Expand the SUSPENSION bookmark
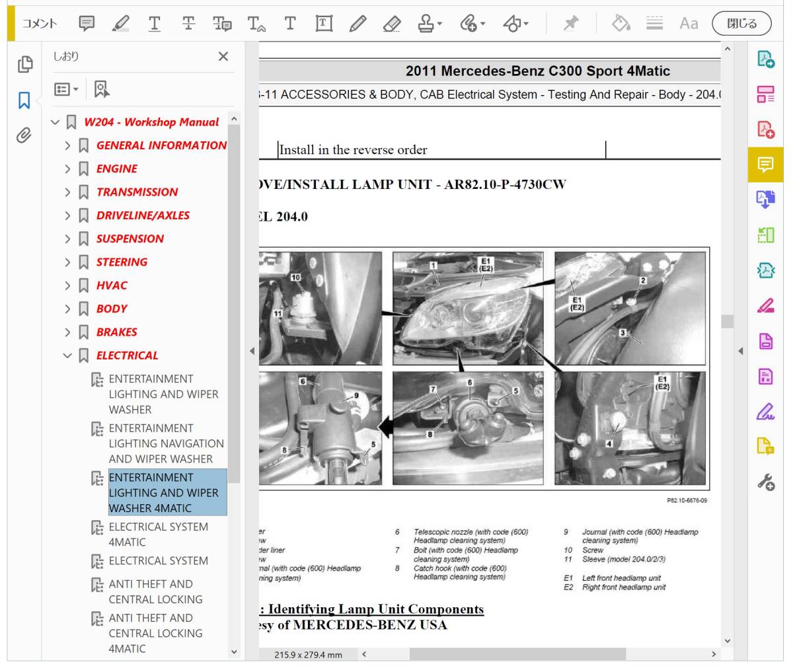This screenshot has width=793, height=672. (x=67, y=239)
